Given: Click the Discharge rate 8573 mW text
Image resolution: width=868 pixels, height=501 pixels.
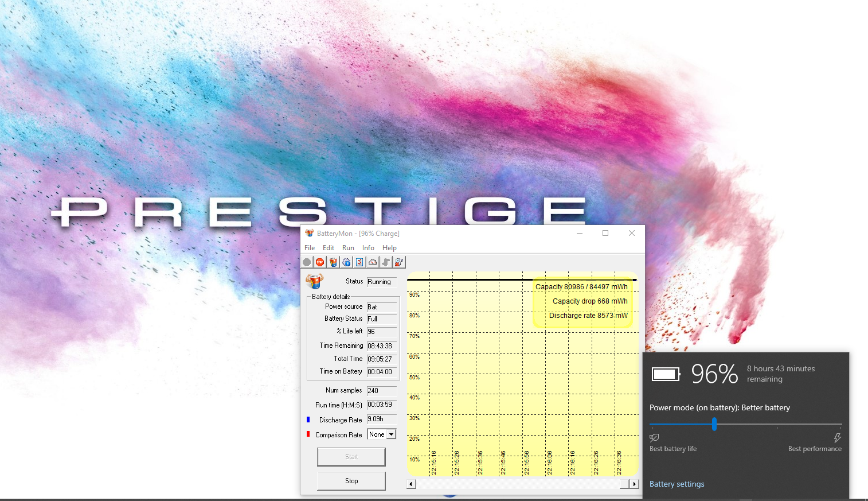Looking at the screenshot, I should coord(588,315).
